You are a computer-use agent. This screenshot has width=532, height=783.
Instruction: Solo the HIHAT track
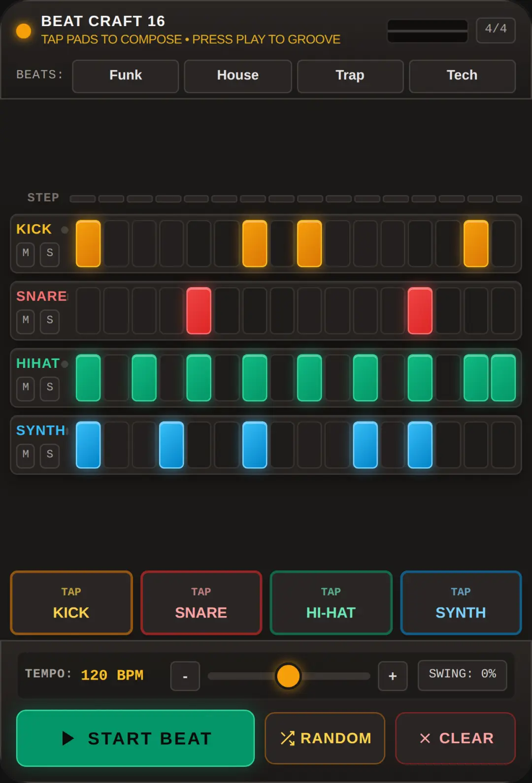(50, 389)
